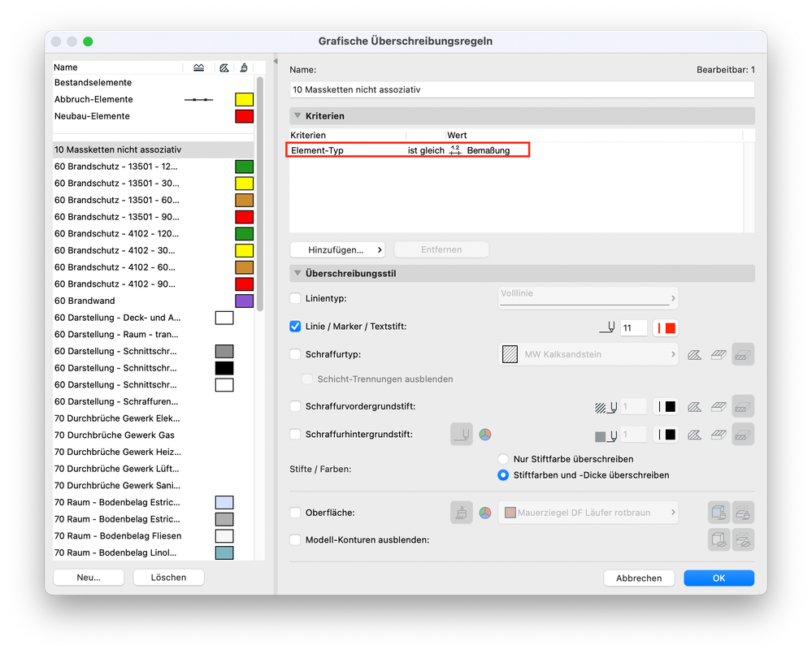The height and width of the screenshot is (654, 812).
Task: Click cover fill icon in Schraffurvordergrundstift row
Action: click(719, 407)
